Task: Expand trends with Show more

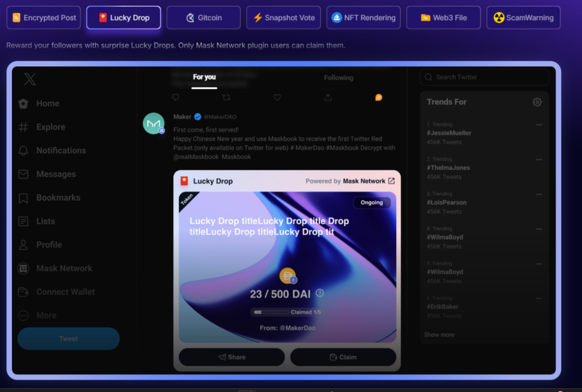Action: [x=439, y=335]
